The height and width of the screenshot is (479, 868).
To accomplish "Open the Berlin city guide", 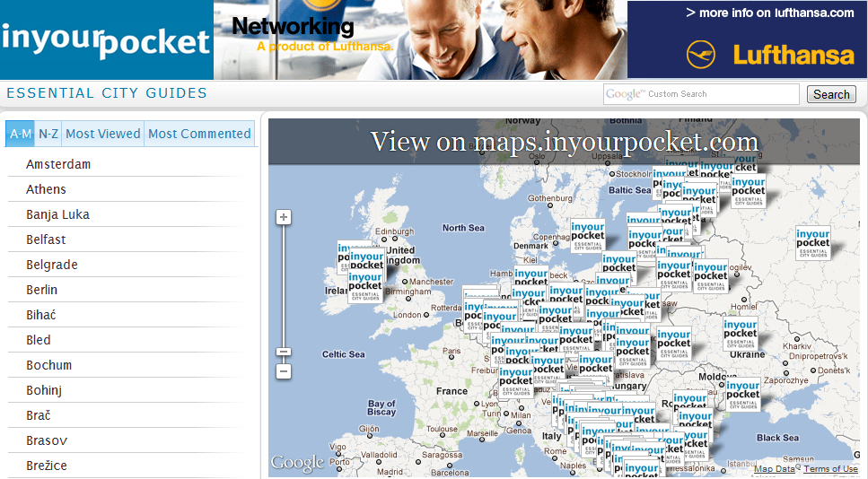I will point(42,290).
